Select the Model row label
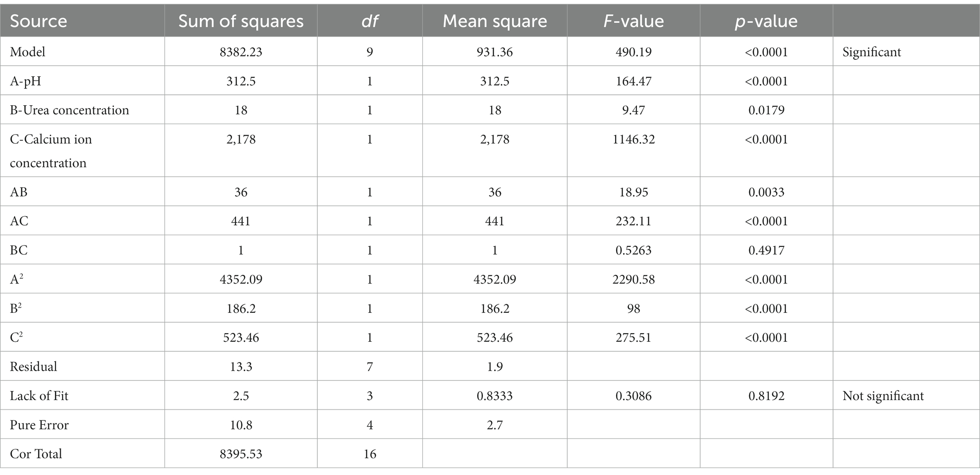Viewport: 980px width, 475px height. coord(27,52)
